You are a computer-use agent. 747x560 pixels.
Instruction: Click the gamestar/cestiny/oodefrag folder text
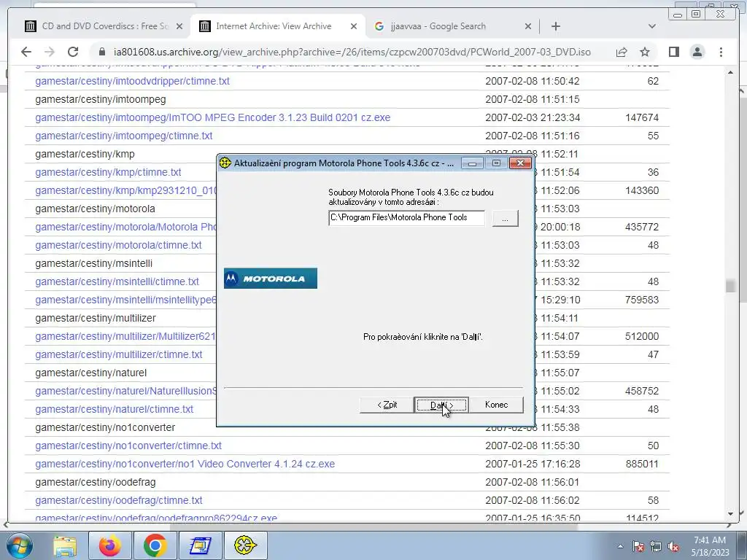tap(96, 483)
